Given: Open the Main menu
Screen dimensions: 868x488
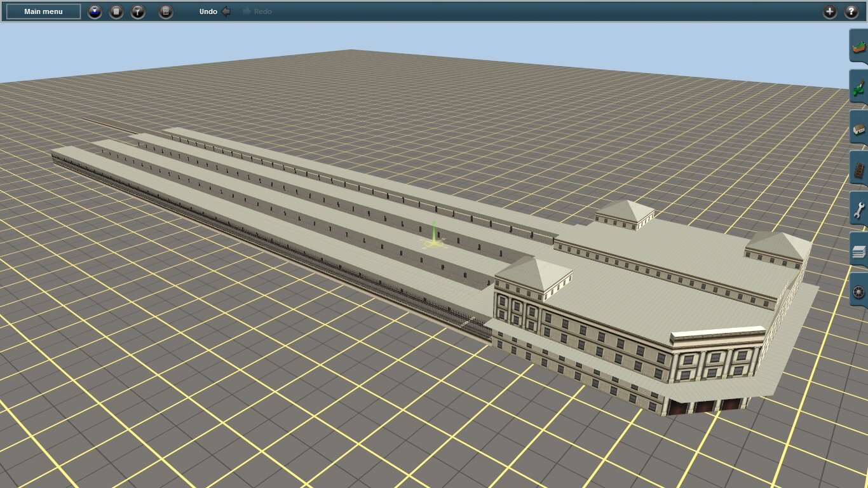Looking at the screenshot, I should point(43,11).
